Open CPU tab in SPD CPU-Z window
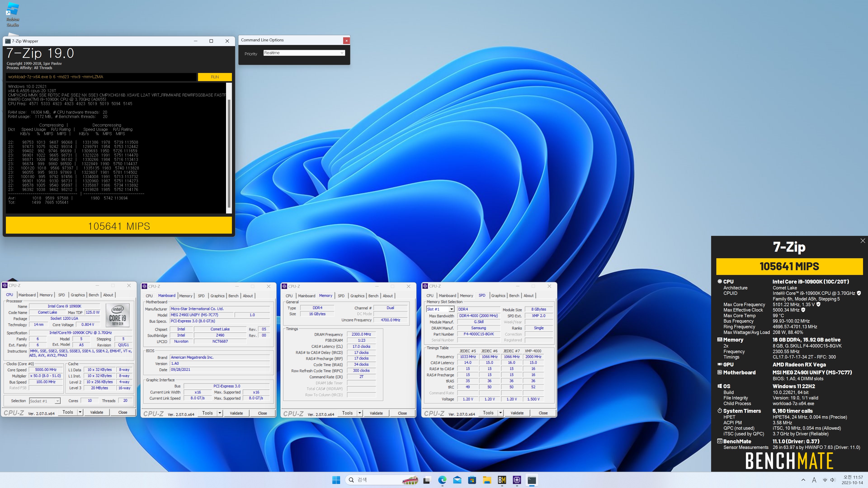Viewport: 868px width, 488px height. (x=430, y=295)
